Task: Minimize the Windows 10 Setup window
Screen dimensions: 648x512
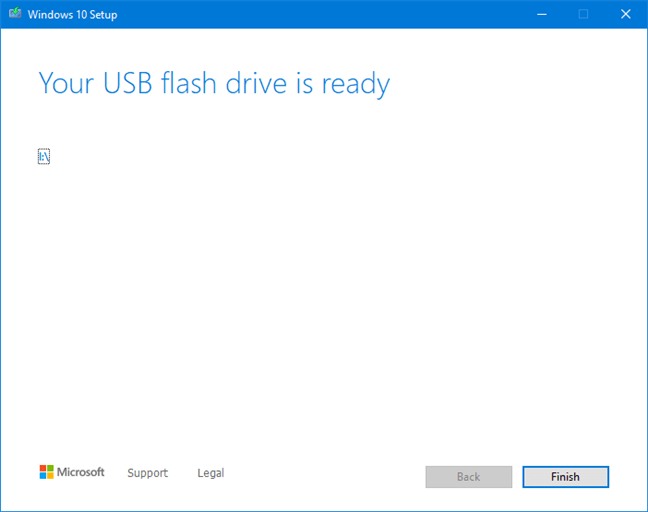Action: point(542,14)
